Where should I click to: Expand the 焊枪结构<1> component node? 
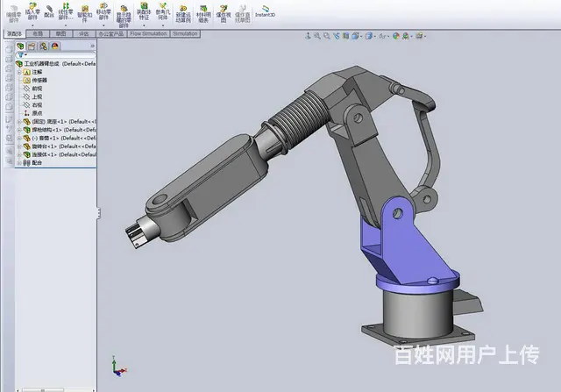pyautogui.click(x=19, y=130)
